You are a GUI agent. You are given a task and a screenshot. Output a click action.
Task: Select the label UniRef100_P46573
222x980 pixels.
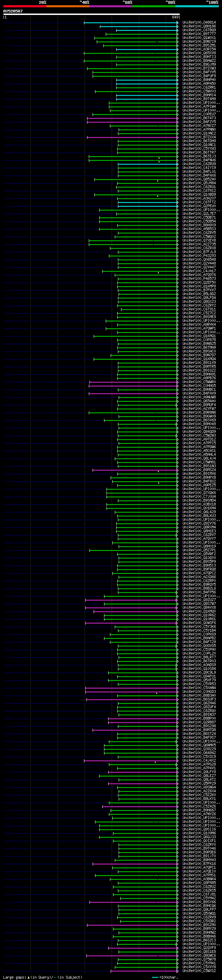[199, 279]
